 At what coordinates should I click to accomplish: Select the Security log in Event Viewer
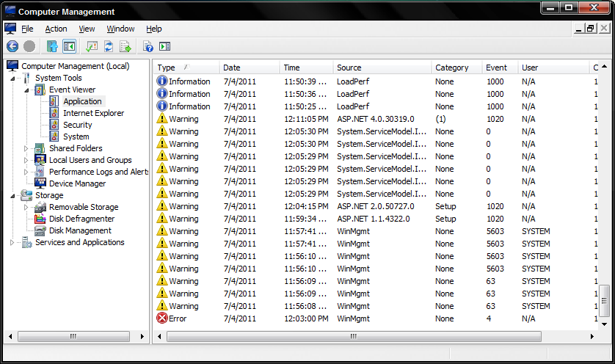(77, 125)
